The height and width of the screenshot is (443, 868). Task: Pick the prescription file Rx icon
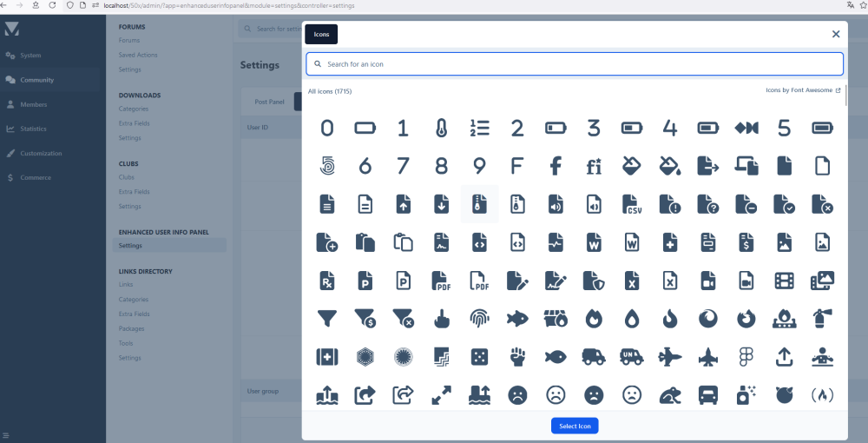[327, 281]
